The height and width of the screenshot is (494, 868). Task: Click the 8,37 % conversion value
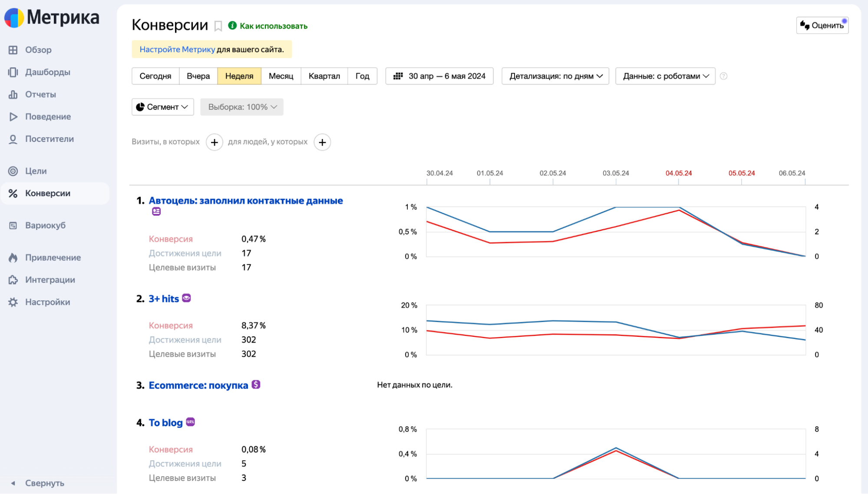(x=254, y=326)
